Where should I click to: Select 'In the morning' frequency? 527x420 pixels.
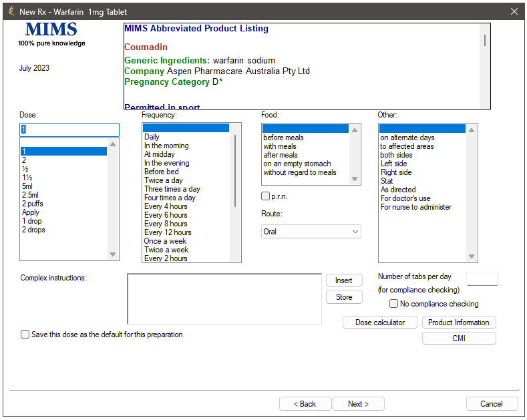[x=186, y=146]
